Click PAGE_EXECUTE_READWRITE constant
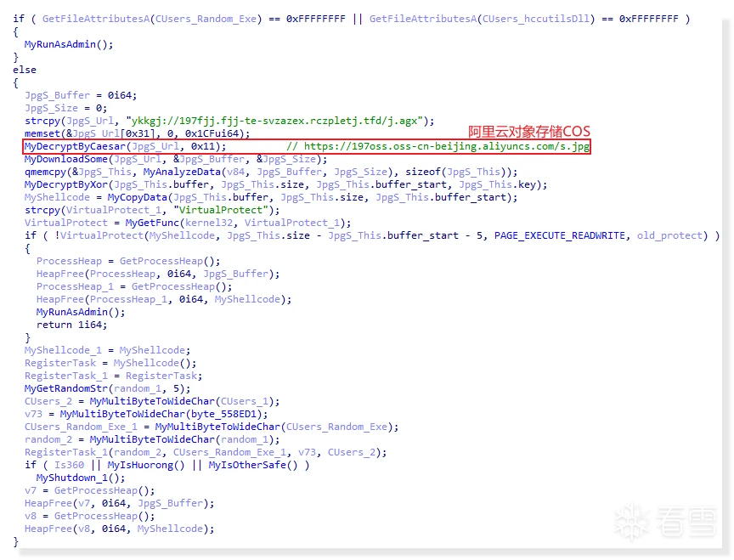This screenshot has height=560, width=734. pos(559,235)
